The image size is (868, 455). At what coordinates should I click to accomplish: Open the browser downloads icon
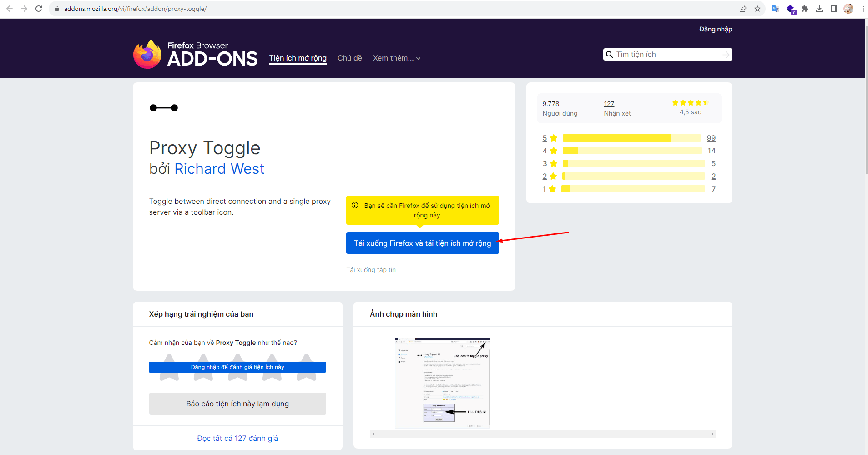(x=819, y=9)
